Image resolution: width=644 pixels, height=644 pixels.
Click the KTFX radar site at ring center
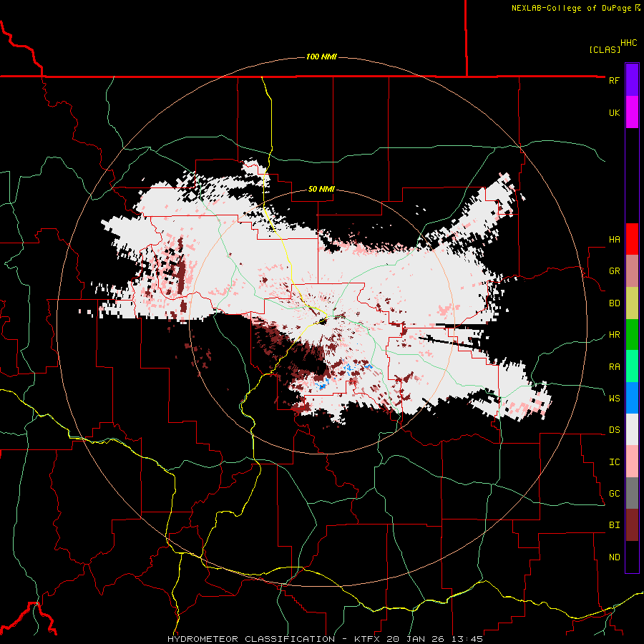pyautogui.click(x=322, y=321)
